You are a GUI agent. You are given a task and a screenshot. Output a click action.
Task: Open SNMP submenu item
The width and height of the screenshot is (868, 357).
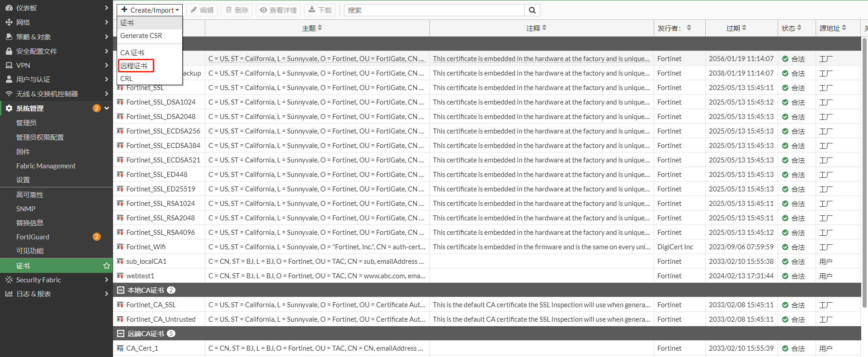click(x=56, y=209)
